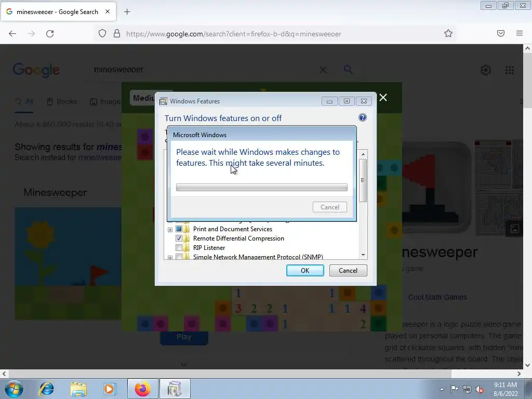Click OK in Windows Features dialog
Image resolution: width=532 pixels, height=399 pixels.
305,270
